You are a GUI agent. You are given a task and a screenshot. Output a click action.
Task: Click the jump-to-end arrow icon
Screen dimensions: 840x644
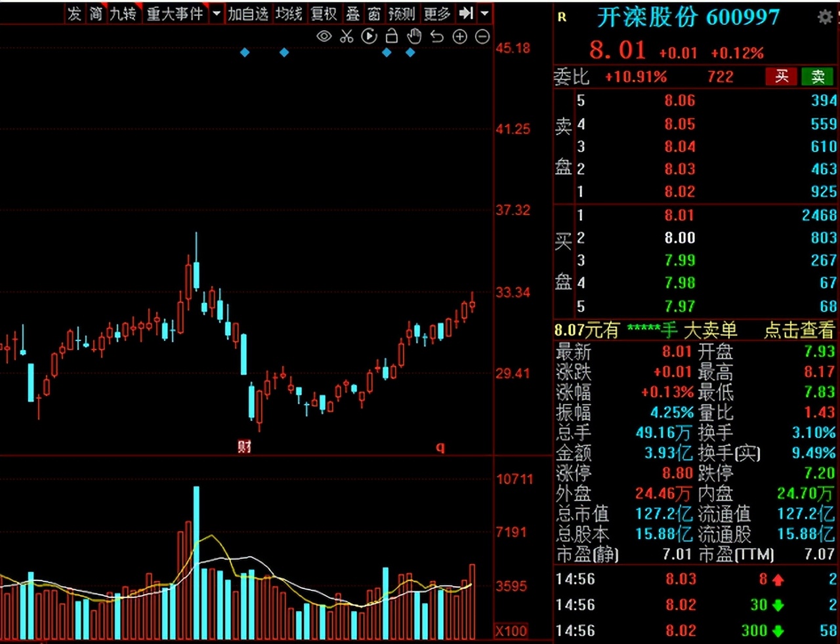(466, 13)
